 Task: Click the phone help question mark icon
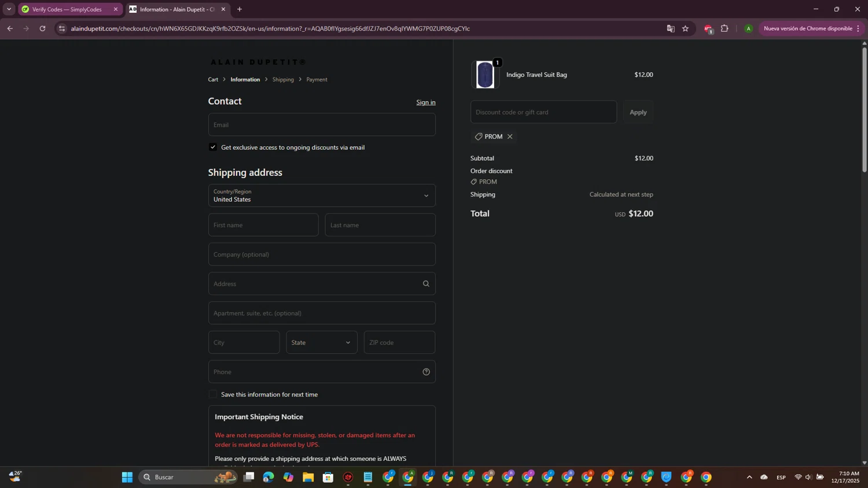pos(426,372)
